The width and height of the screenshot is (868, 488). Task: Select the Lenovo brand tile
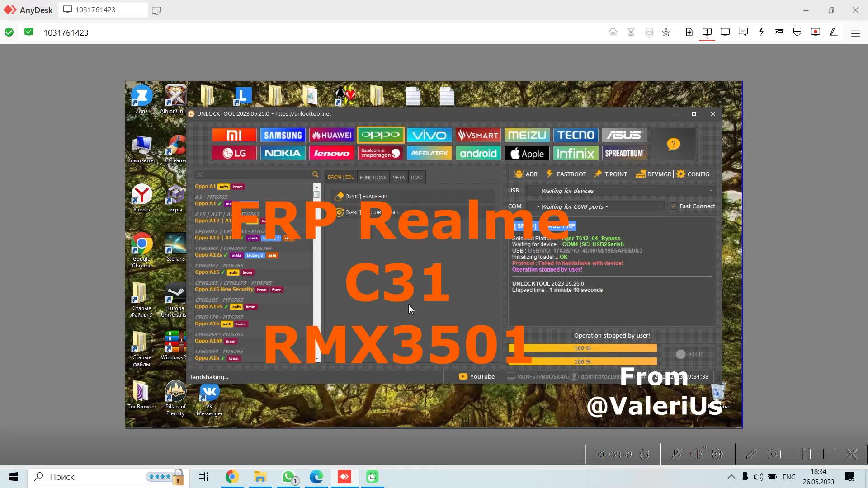(x=331, y=153)
